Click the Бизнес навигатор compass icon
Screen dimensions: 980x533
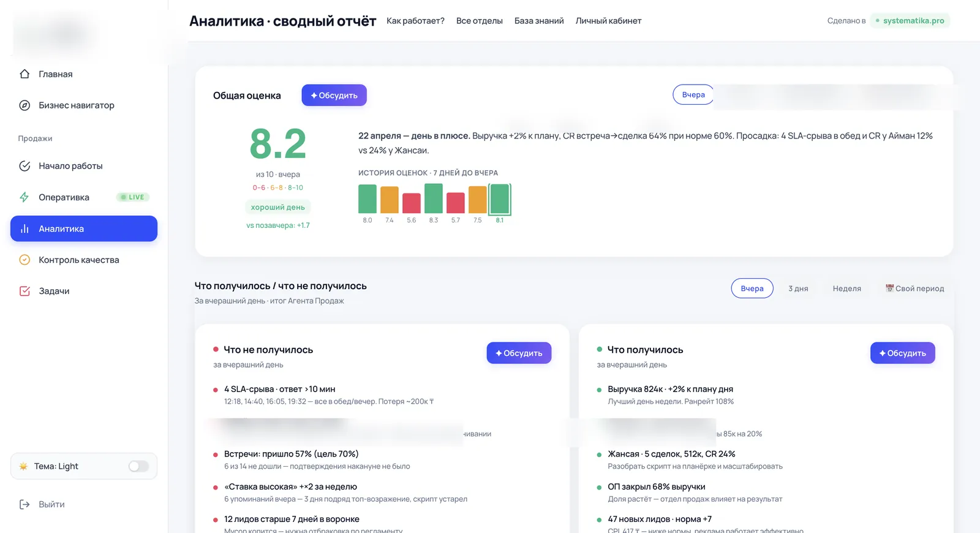click(x=24, y=105)
